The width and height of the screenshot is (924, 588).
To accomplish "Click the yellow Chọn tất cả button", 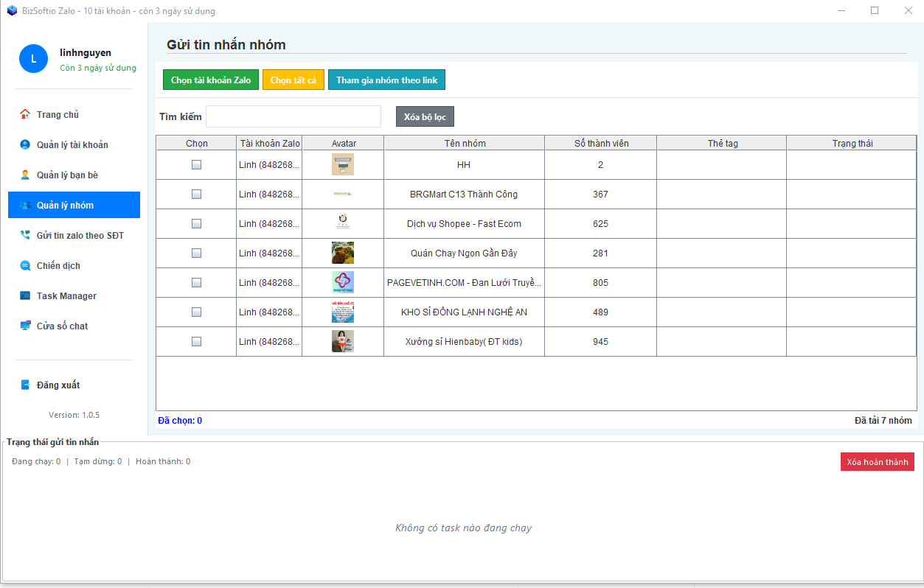I will (x=293, y=80).
